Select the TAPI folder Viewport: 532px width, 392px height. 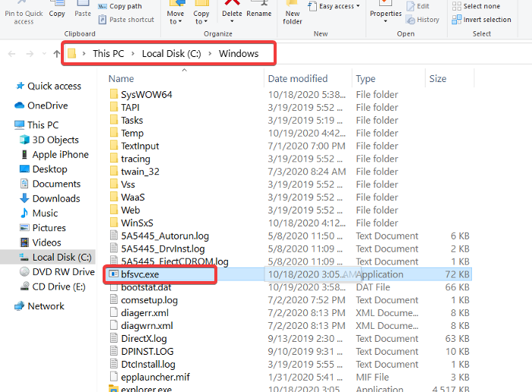tap(125, 107)
